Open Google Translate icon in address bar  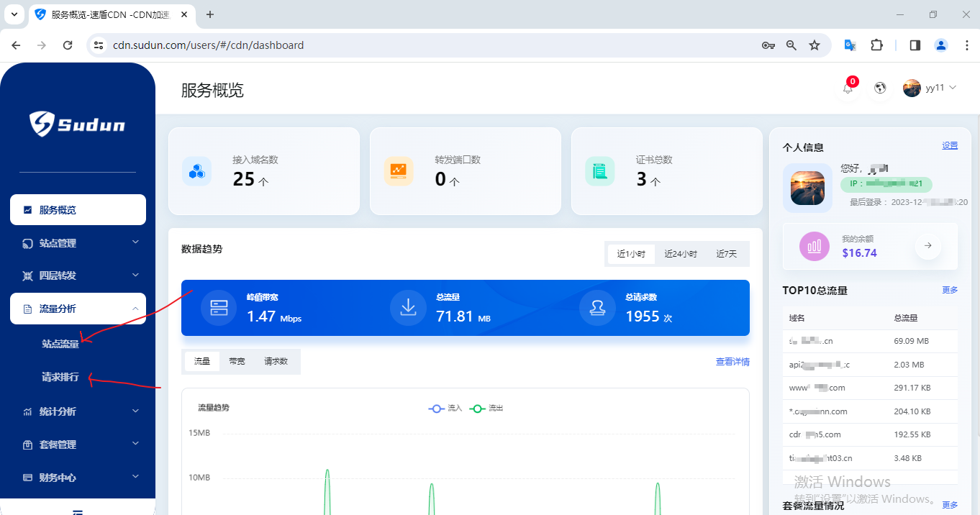pyautogui.click(x=850, y=45)
